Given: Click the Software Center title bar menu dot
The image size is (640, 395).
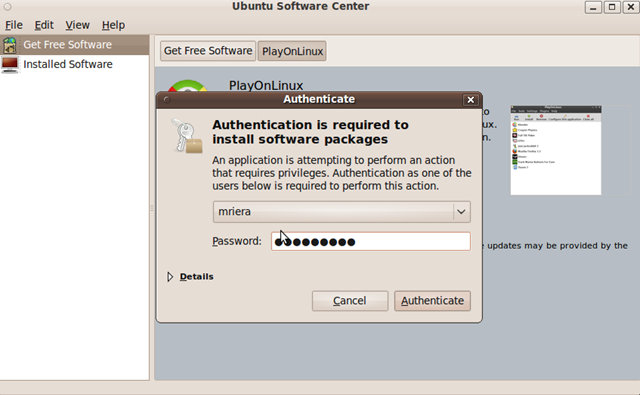Looking at the screenshot, I should click(x=7, y=7).
